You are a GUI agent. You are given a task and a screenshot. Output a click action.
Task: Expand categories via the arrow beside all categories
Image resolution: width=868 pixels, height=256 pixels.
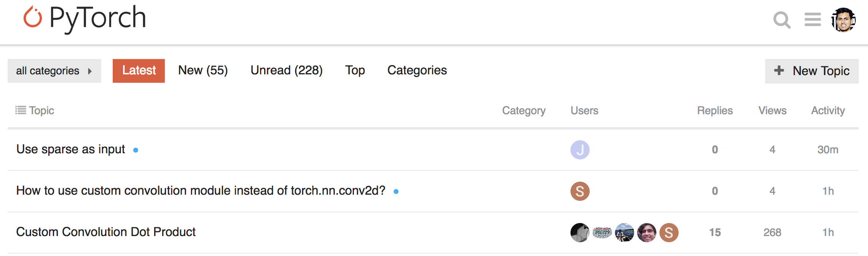[90, 71]
